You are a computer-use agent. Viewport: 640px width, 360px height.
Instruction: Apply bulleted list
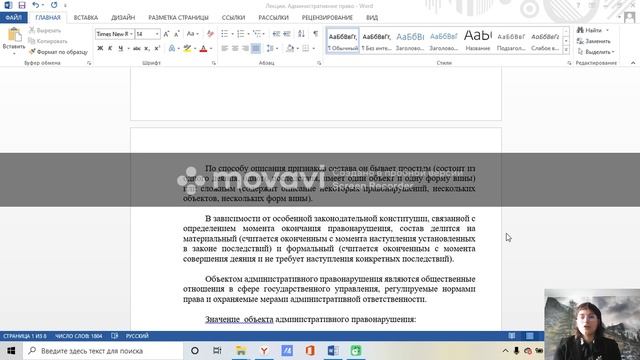(x=224, y=34)
